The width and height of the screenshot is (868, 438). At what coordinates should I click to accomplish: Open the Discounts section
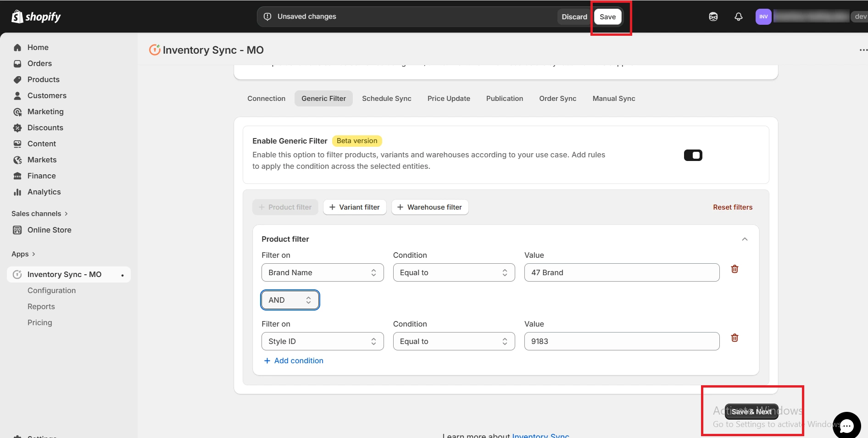click(45, 128)
